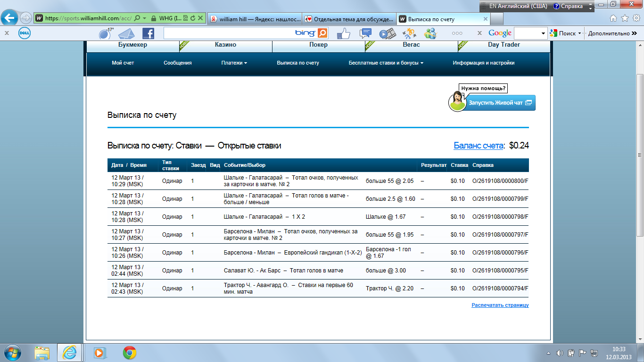644x362 pixels.
Task: Click the video film reel toolbar icon
Action: [x=387, y=33]
